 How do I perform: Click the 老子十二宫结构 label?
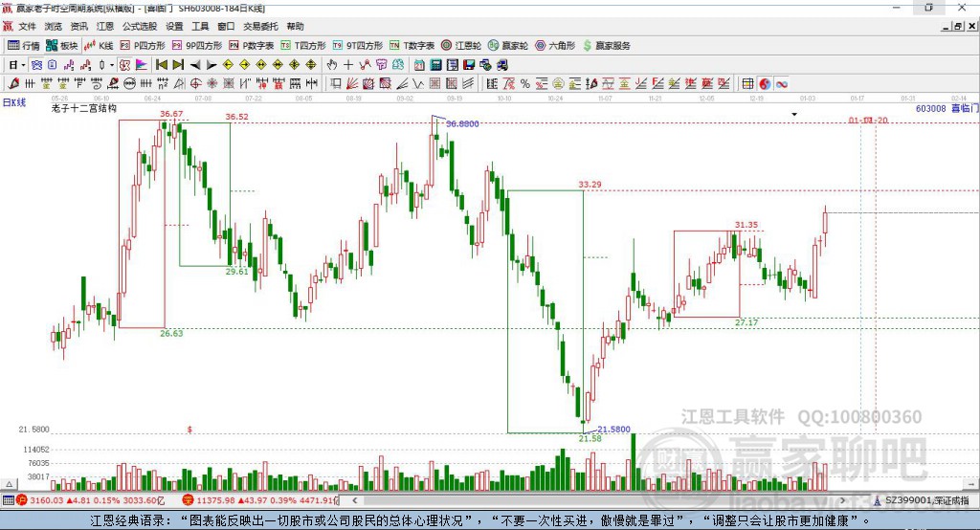(84, 108)
